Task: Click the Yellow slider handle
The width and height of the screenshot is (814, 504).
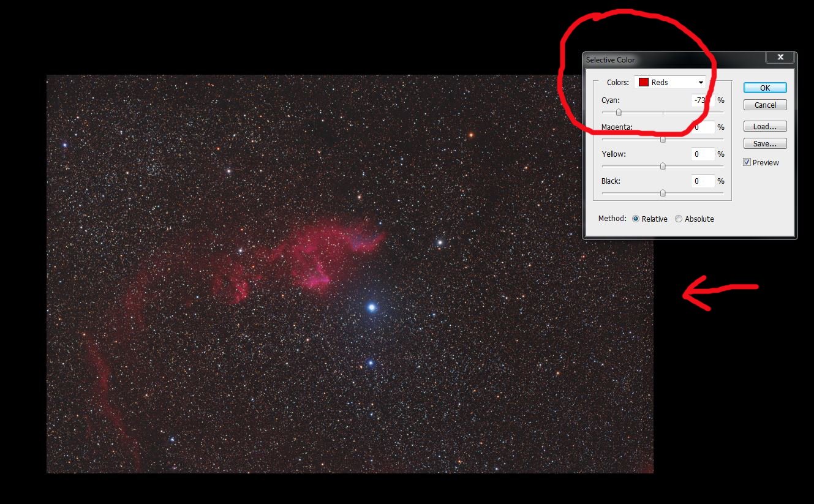Action: pos(662,166)
